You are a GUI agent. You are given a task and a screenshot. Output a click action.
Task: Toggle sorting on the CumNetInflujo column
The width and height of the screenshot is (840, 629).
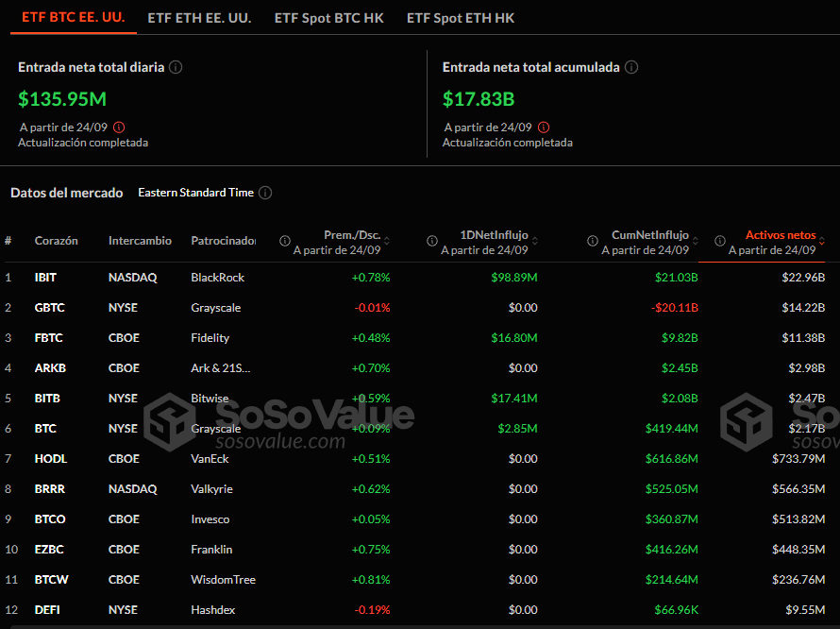(651, 234)
